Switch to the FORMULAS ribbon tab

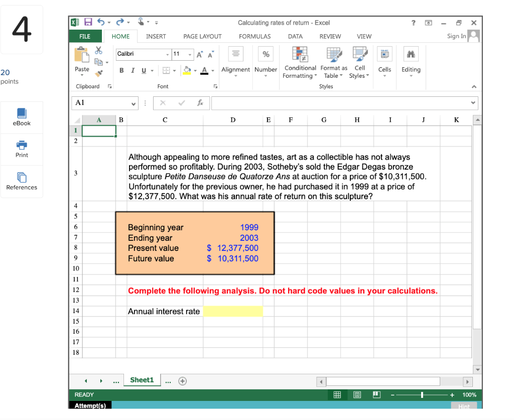click(x=254, y=36)
